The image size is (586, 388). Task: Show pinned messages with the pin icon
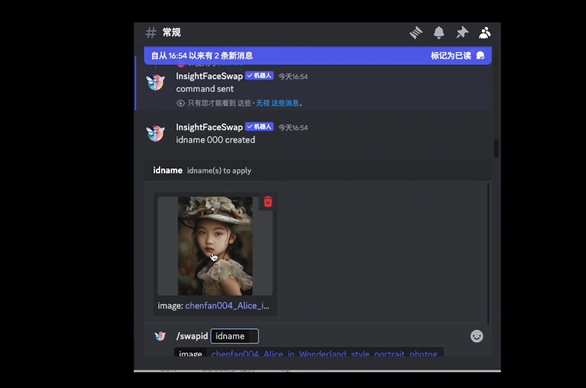click(462, 33)
